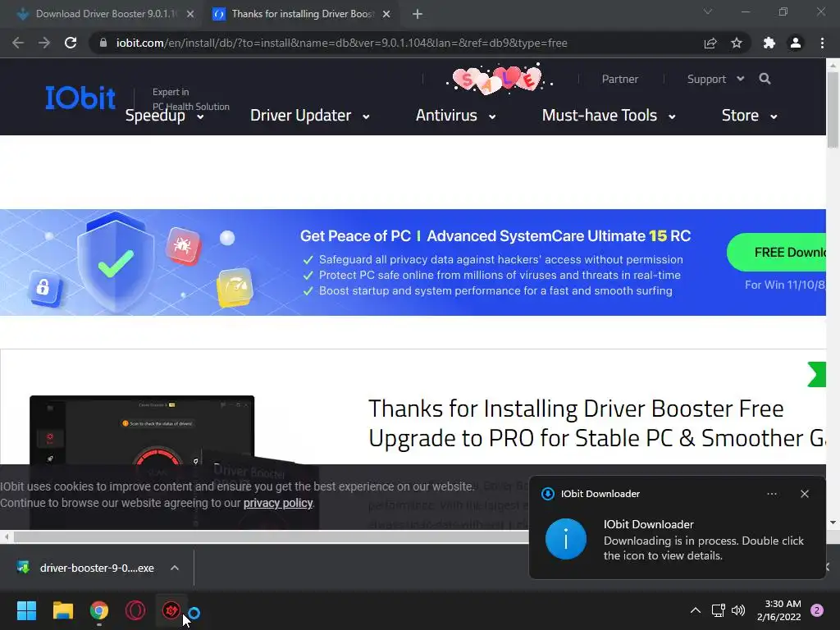
Task: Open the network status tray icon
Action: point(718,610)
